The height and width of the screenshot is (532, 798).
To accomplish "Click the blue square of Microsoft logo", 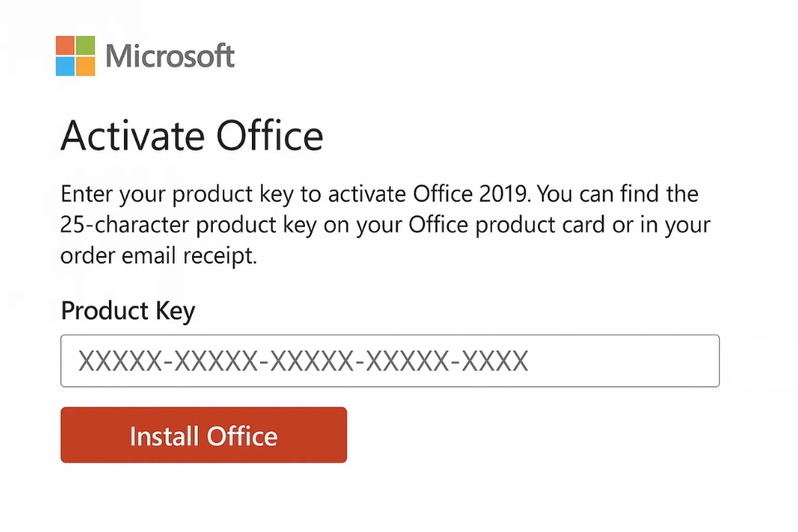I will [x=66, y=66].
